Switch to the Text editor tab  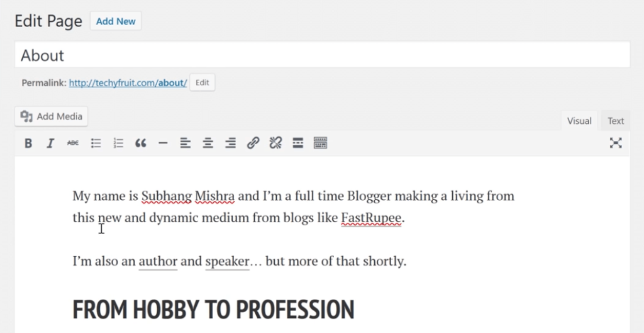pyautogui.click(x=616, y=121)
